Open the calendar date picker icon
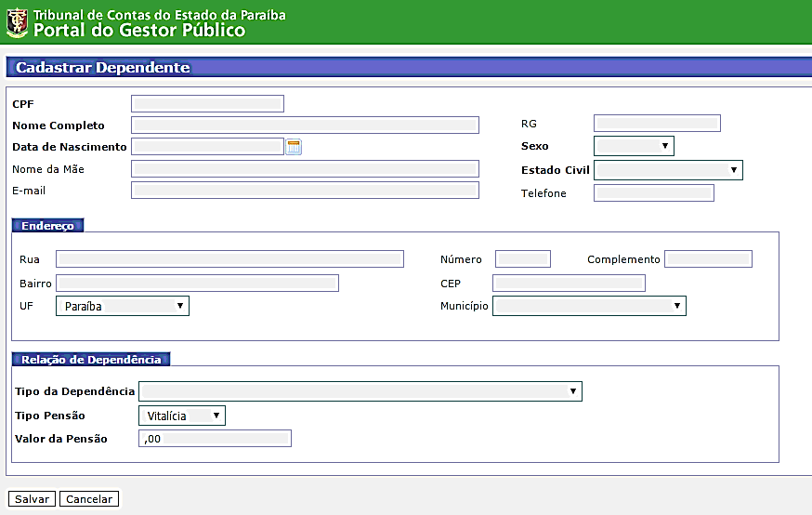Viewport: 812px width, 515px height. click(x=294, y=146)
